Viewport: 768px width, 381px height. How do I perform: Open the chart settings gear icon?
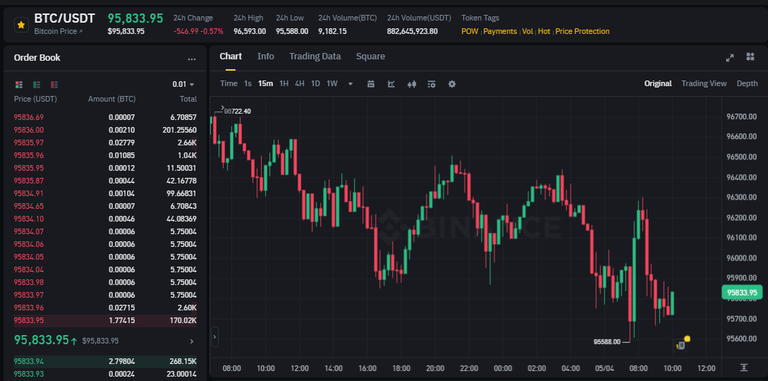[x=452, y=84]
